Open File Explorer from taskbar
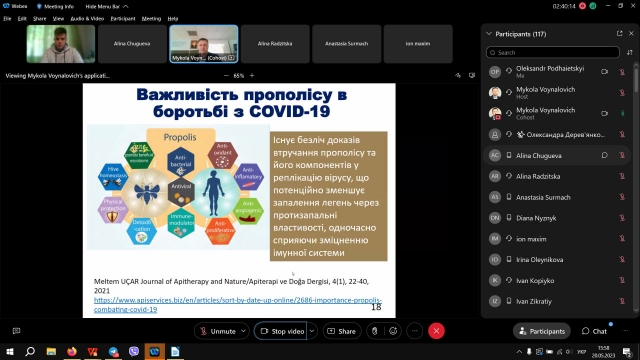 [51, 351]
